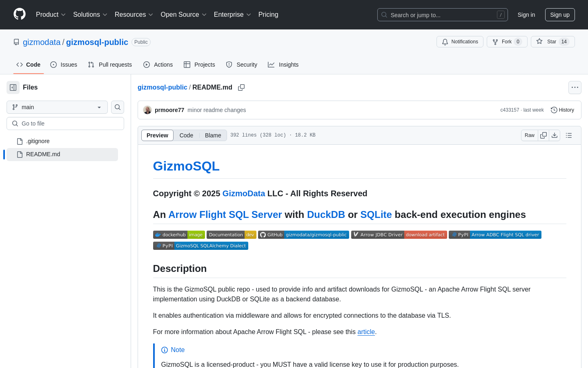Copy raw file contents
Screen dimensions: 588x368
(543, 135)
